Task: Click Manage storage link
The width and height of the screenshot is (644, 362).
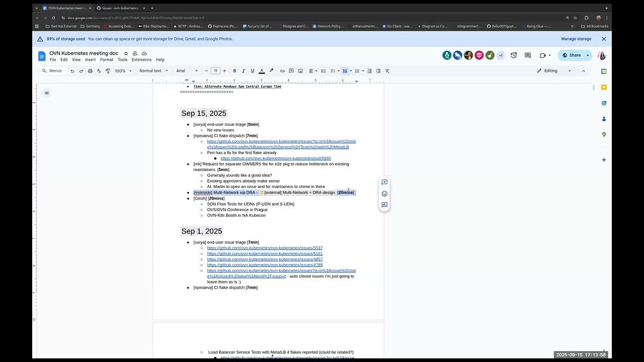Action: (576, 39)
